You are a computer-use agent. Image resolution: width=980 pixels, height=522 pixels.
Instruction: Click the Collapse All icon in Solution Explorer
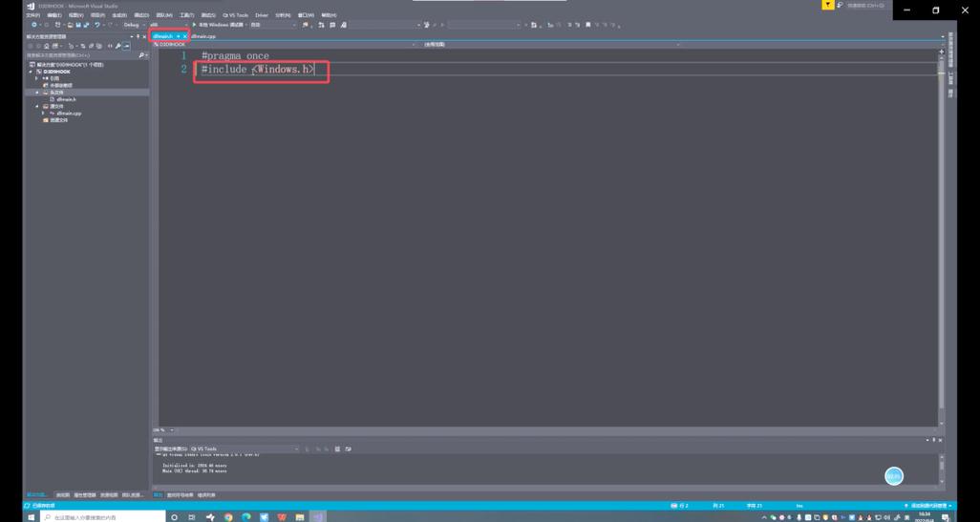point(92,46)
